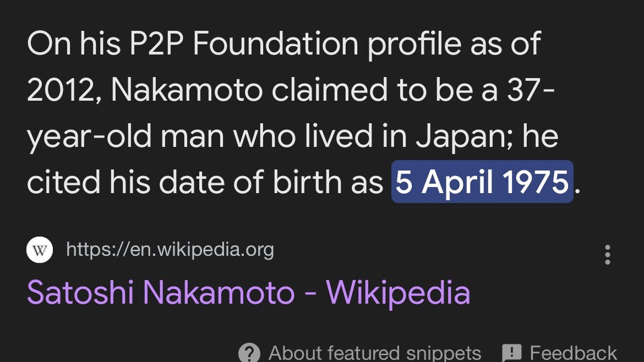Click "Nakamoto" in the snippet paragraph

pyautogui.click(x=187, y=91)
